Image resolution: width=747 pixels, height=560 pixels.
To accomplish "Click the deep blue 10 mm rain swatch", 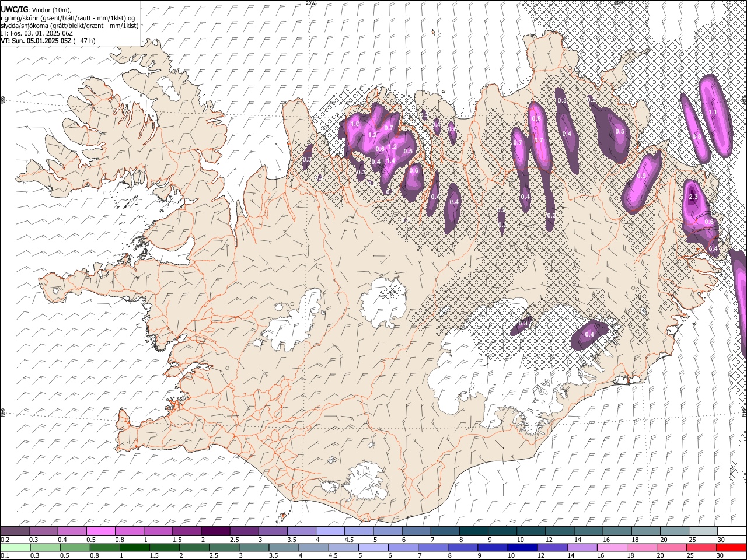I will [x=522, y=547].
